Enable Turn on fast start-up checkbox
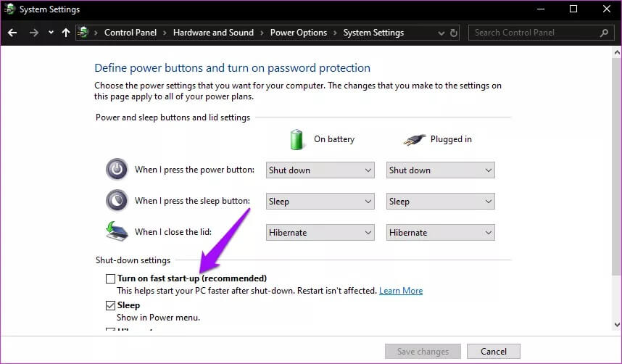The height and width of the screenshot is (364, 622). (x=110, y=278)
